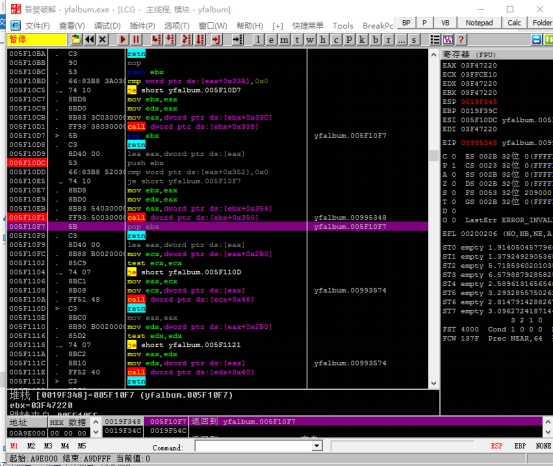This screenshot has height=466, width=553.
Task: Click the blue refresh icon at toolbar right
Action: [x=536, y=40]
